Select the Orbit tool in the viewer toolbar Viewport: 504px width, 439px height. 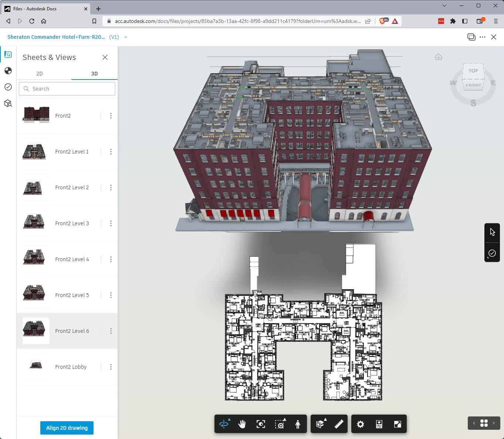click(224, 424)
